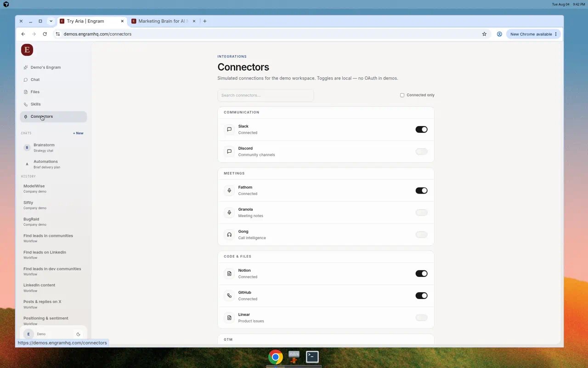Open the Files section
Viewport: 588px width, 368px height.
(x=53, y=92)
